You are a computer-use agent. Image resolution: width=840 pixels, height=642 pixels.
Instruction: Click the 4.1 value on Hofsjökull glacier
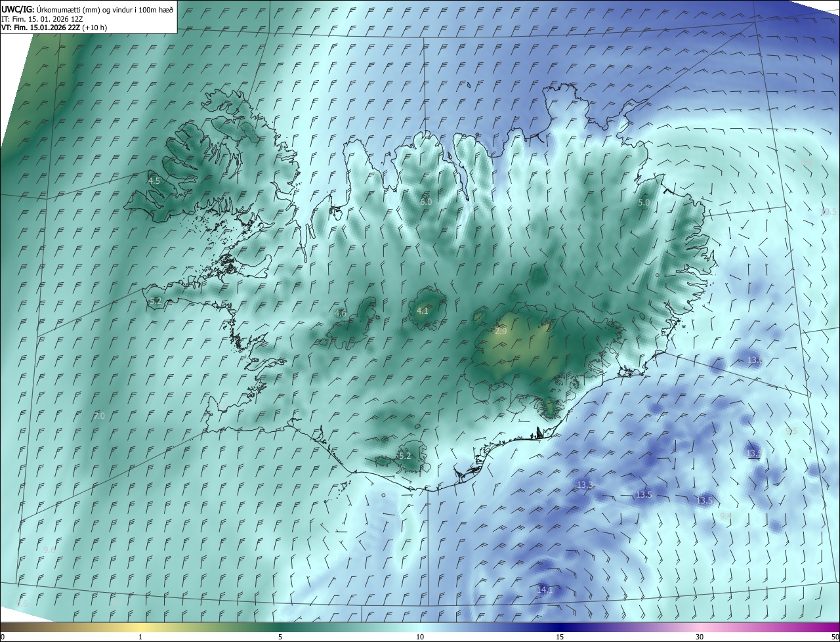(x=423, y=310)
